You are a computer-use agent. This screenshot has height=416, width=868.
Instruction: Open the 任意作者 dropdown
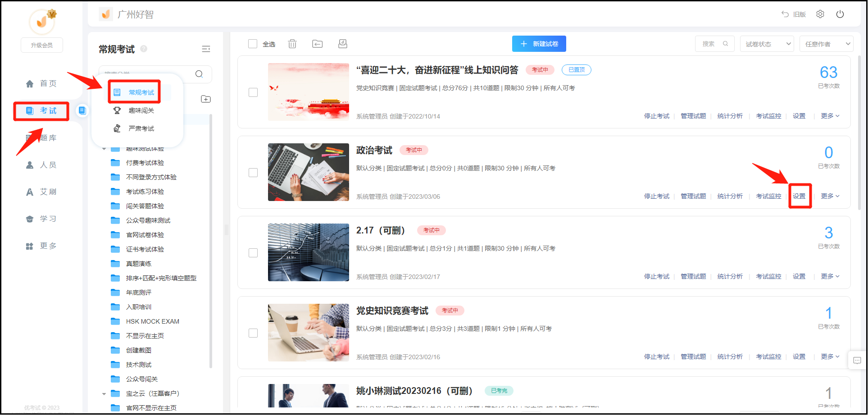tap(826, 44)
